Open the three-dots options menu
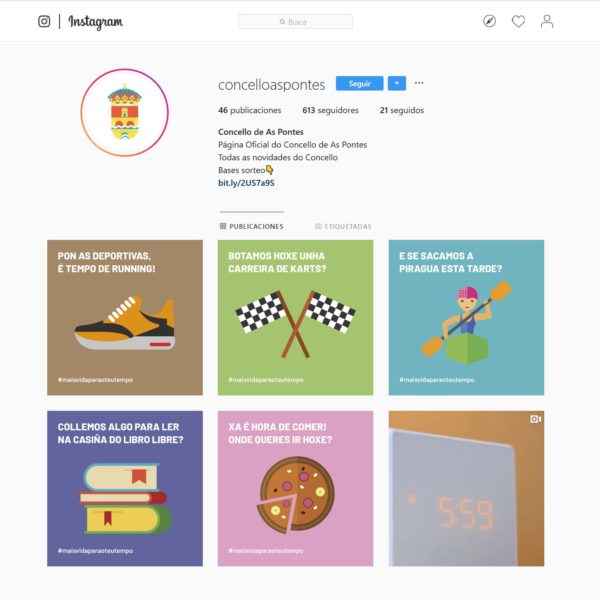Image resolution: width=600 pixels, height=600 pixels. pos(419,83)
